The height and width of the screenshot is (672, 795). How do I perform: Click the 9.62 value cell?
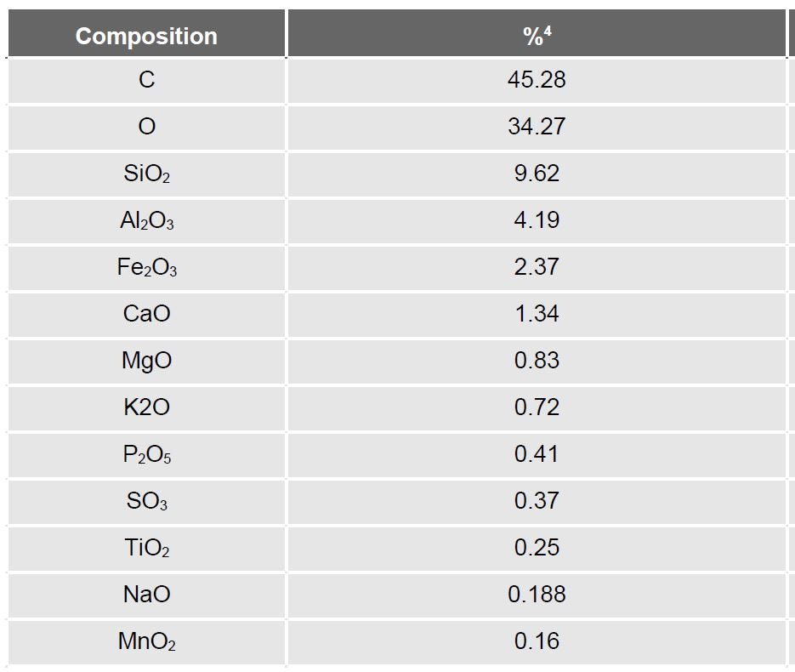(537, 174)
